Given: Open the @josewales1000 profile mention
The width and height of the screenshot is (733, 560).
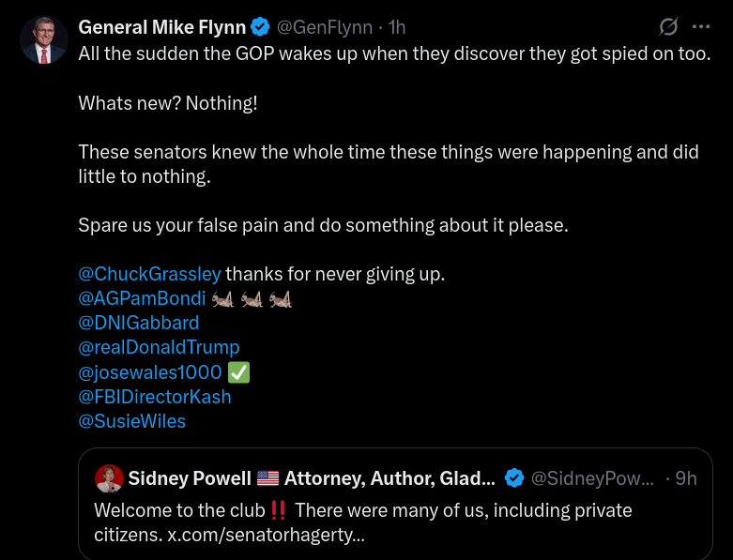Looking at the screenshot, I should tap(149, 372).
